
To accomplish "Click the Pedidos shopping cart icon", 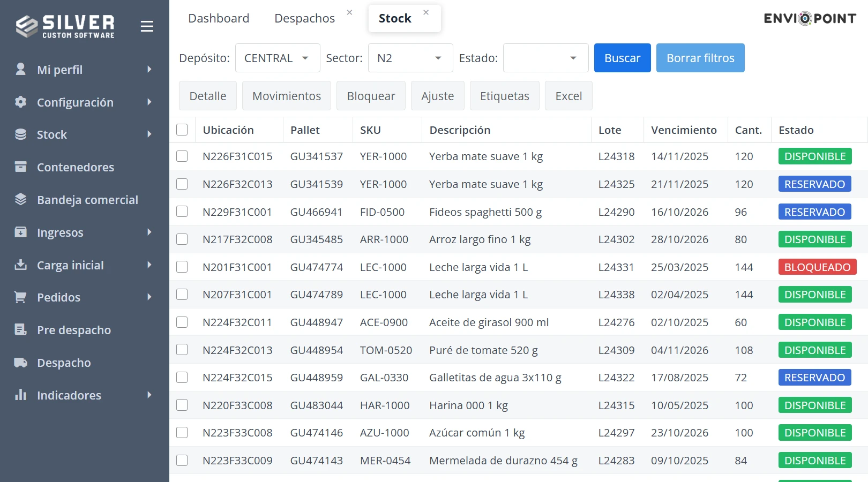I will 20,297.
